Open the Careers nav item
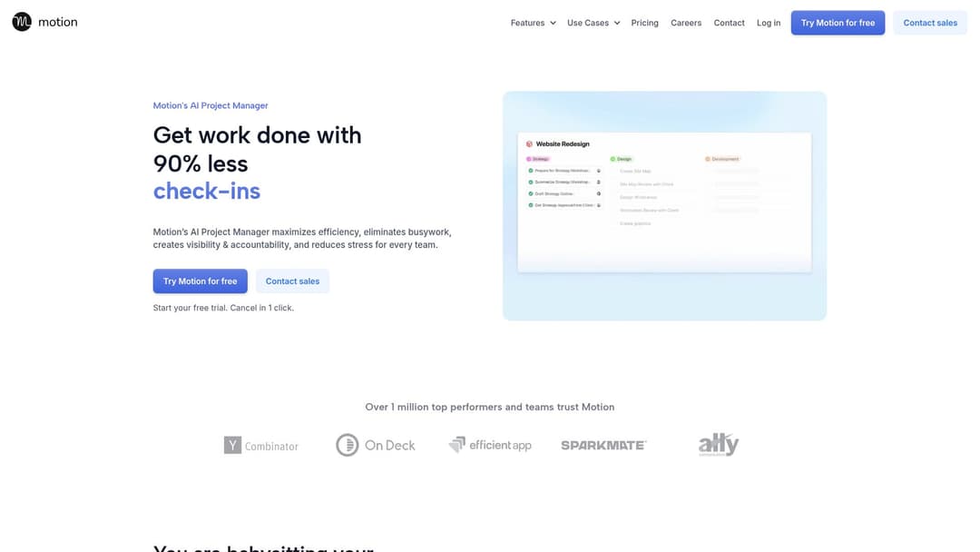980x552 pixels. coord(686,23)
